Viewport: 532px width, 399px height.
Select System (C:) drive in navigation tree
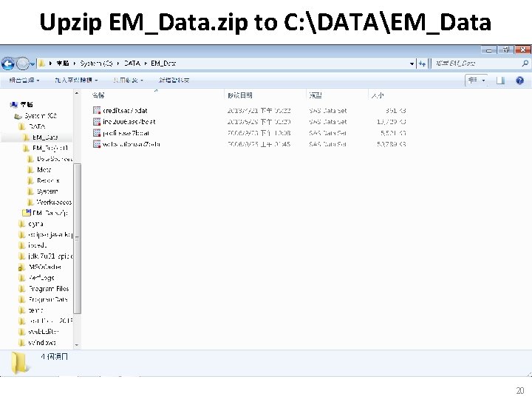pos(41,116)
